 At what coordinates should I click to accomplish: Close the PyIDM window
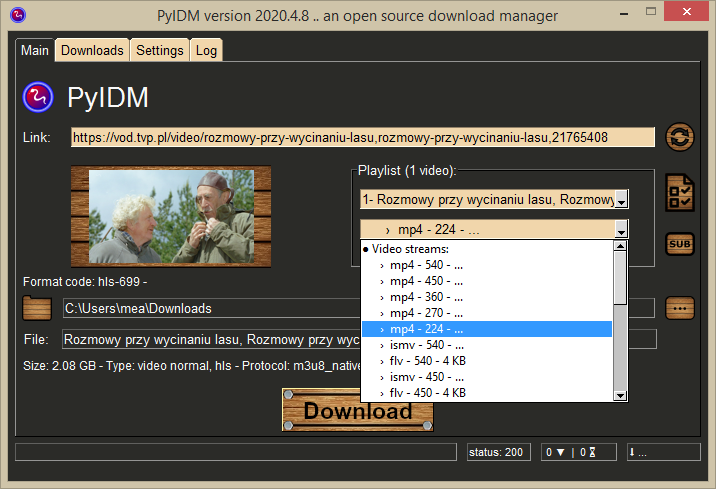click(686, 11)
